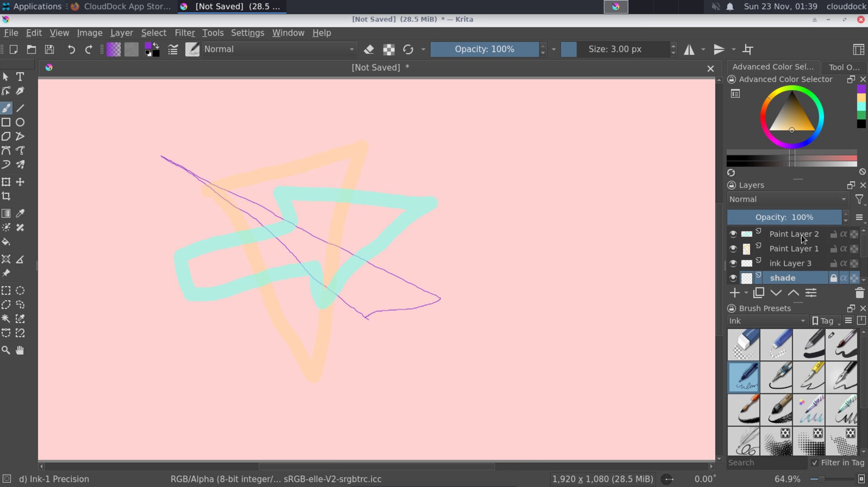
Task: Unlock the shade layer
Action: [833, 278]
